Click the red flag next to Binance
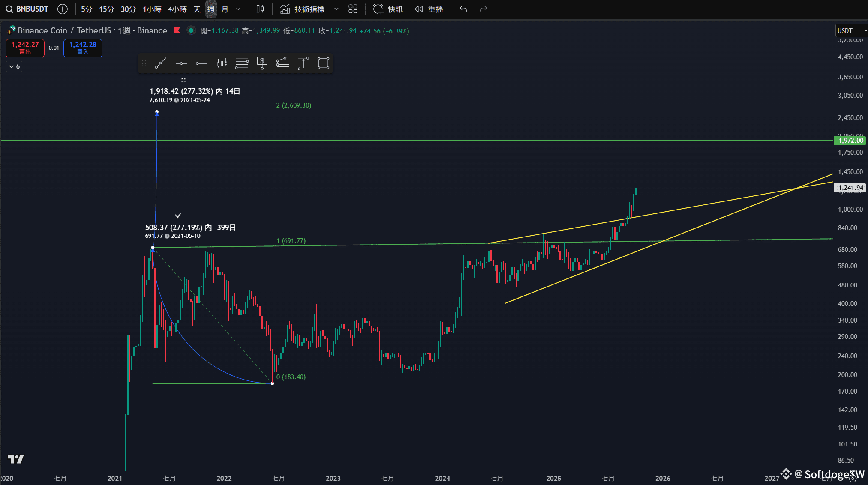The image size is (868, 485). tap(177, 30)
